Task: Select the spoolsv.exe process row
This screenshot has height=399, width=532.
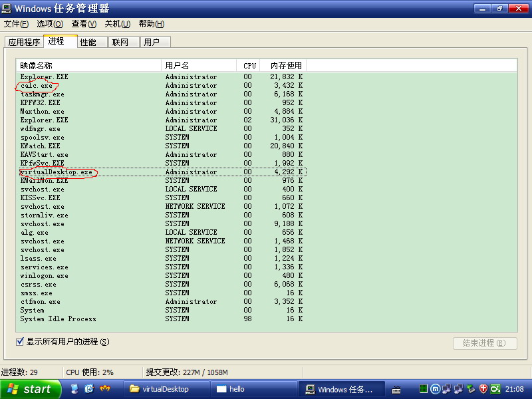Action: pyautogui.click(x=161, y=138)
